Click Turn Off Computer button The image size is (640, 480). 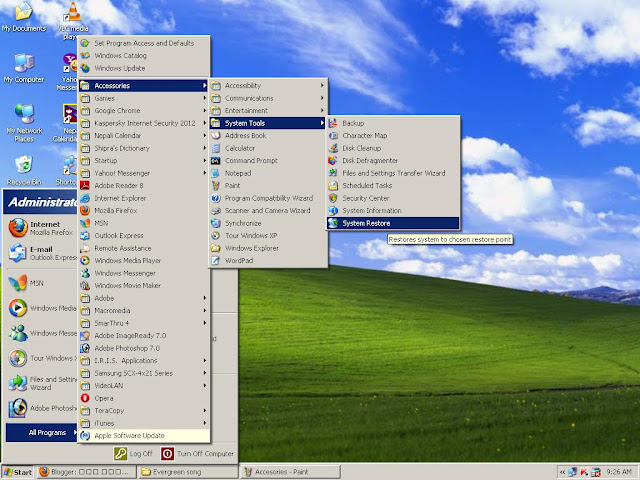[x=198, y=453]
